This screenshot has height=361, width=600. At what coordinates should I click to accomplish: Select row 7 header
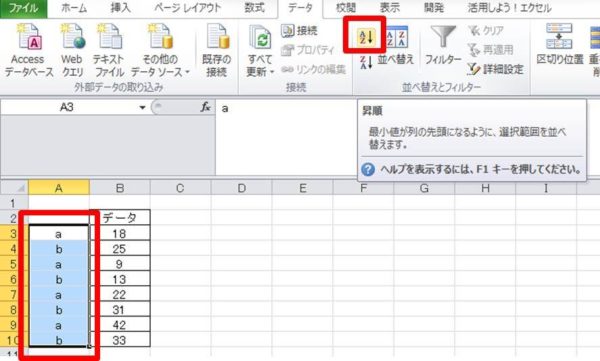click(x=14, y=294)
